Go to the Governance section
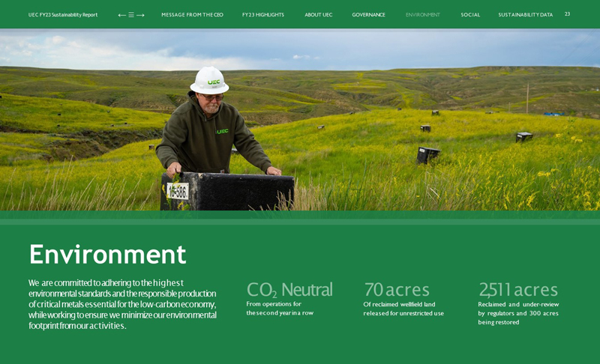Image resolution: width=600 pixels, height=364 pixels. (368, 15)
